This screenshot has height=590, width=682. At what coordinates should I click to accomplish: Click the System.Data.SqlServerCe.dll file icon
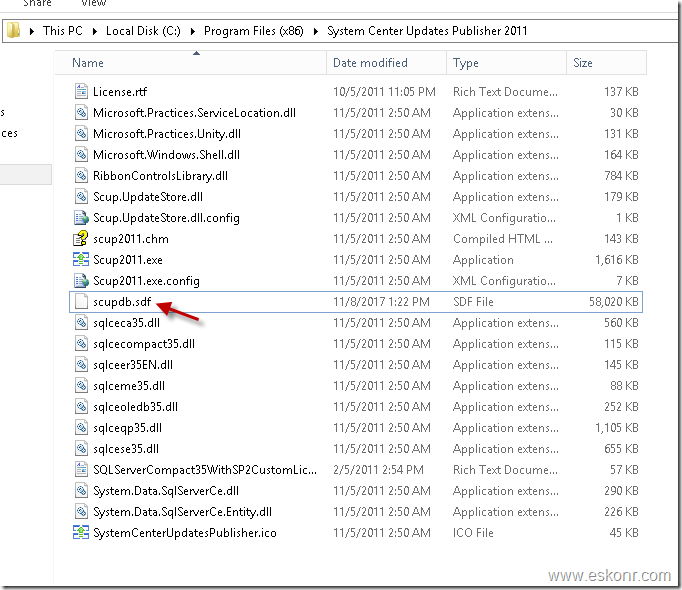coord(81,491)
